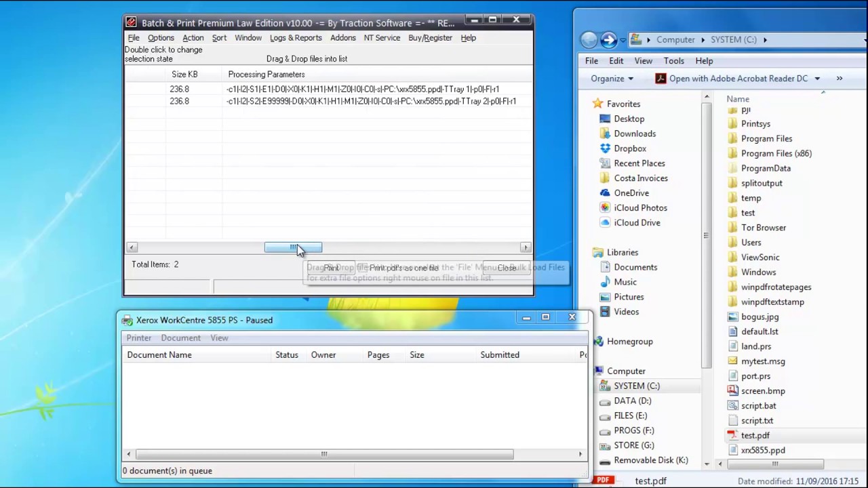Open iCloud Drive in the navigation pane
Screen dimensions: 868x488
pos(637,224)
